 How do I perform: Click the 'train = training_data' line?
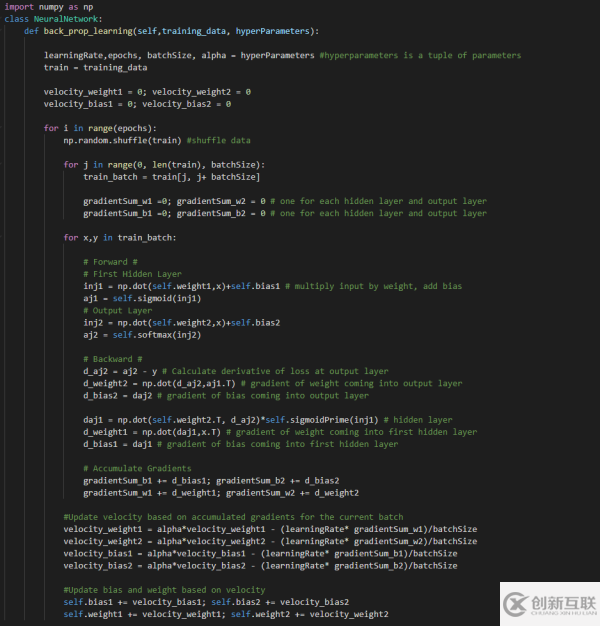95,67
